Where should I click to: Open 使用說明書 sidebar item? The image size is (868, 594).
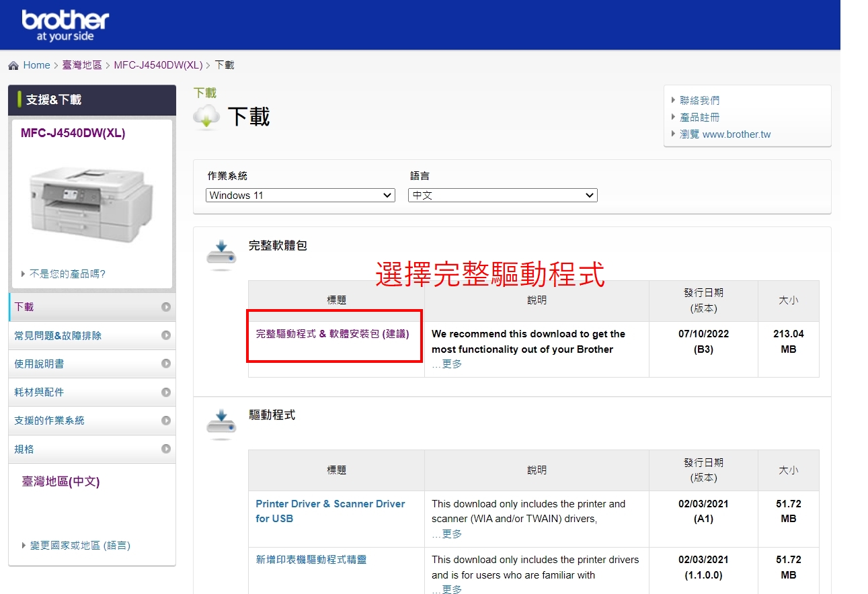coord(92,364)
